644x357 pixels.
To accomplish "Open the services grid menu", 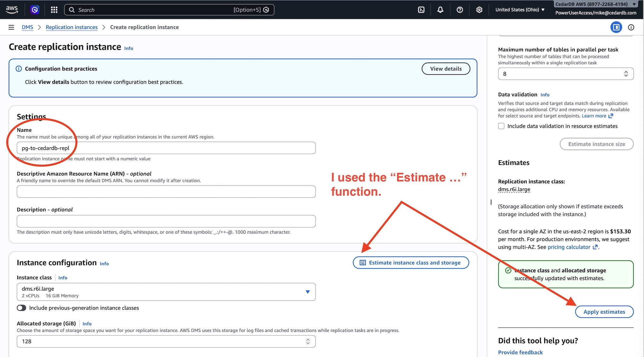I will (x=54, y=10).
